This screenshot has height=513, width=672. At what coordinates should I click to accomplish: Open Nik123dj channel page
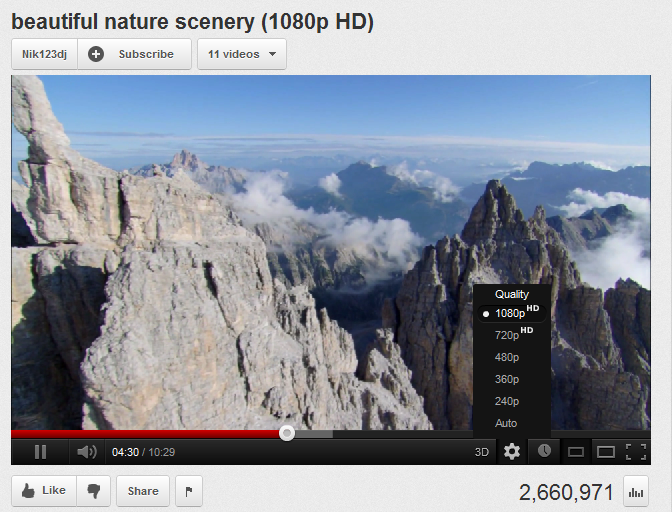(x=44, y=54)
